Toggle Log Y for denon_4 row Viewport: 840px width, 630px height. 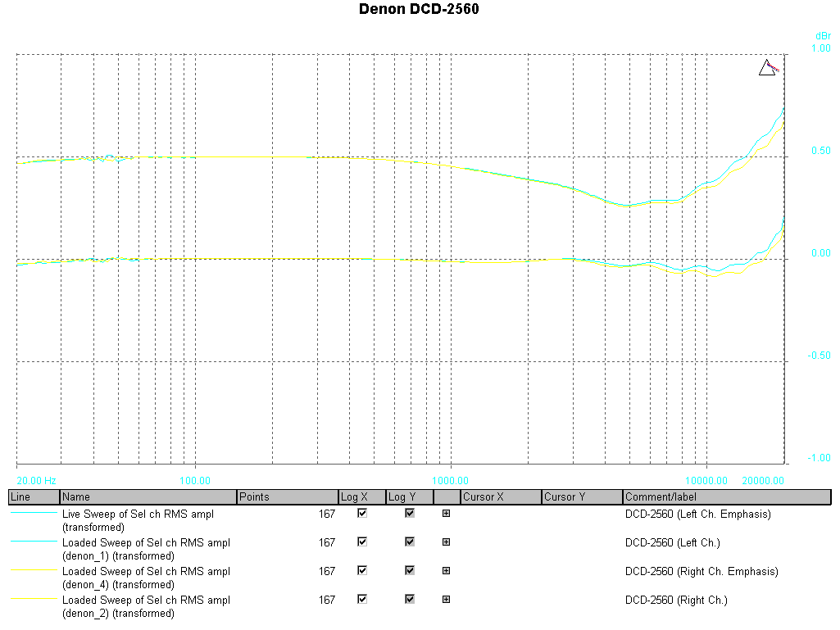point(410,570)
